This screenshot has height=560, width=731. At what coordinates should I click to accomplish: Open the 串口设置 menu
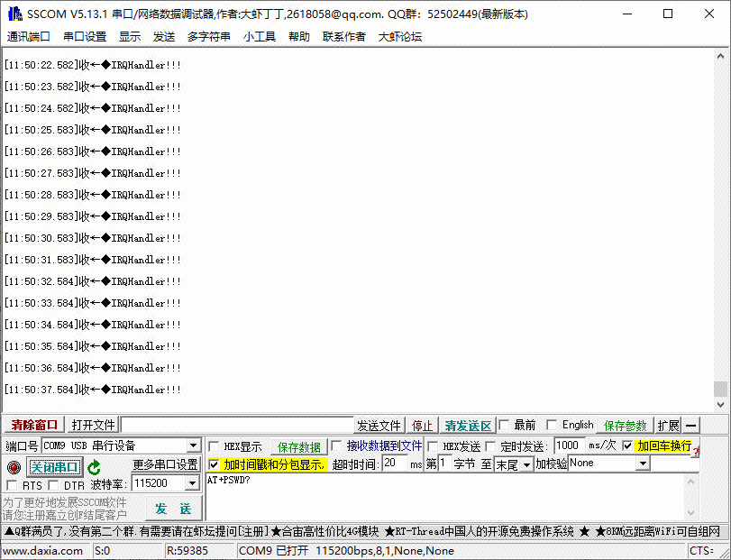pyautogui.click(x=85, y=36)
